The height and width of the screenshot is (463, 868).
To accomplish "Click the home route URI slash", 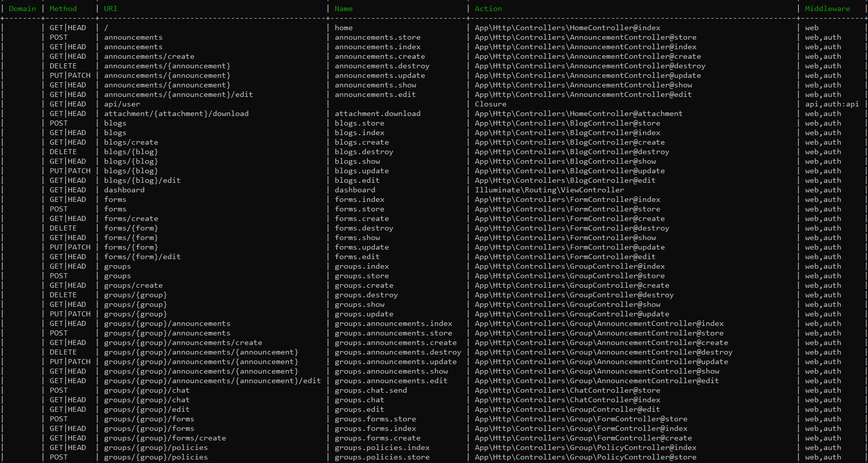I will (x=105, y=28).
